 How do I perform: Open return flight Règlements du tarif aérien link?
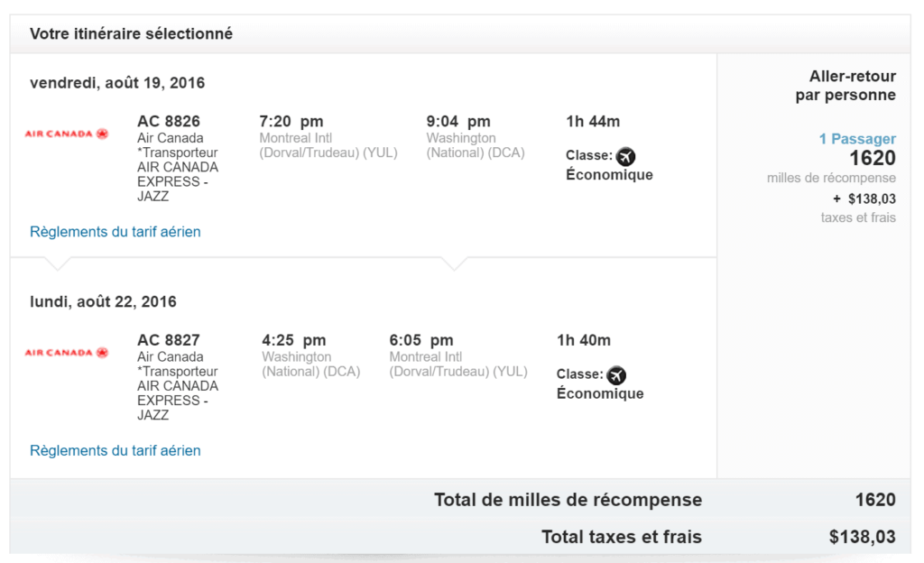click(x=115, y=450)
